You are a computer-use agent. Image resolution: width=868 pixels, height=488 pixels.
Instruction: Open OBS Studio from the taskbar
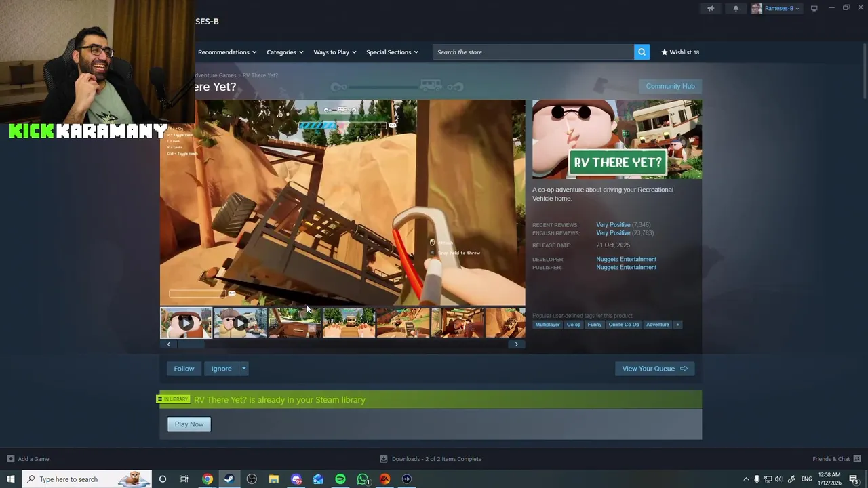[252, 479]
